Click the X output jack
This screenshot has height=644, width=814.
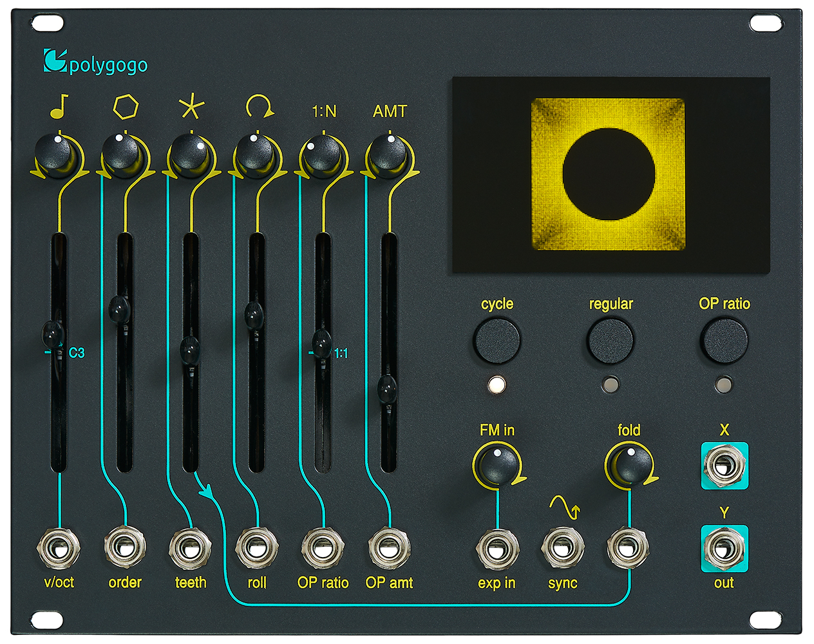[x=724, y=466]
